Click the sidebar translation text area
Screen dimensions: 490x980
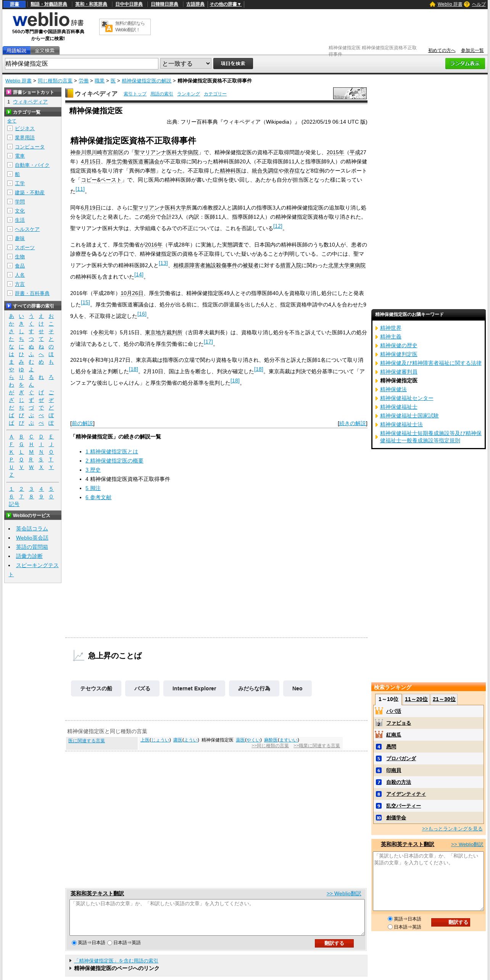pyautogui.click(x=428, y=881)
